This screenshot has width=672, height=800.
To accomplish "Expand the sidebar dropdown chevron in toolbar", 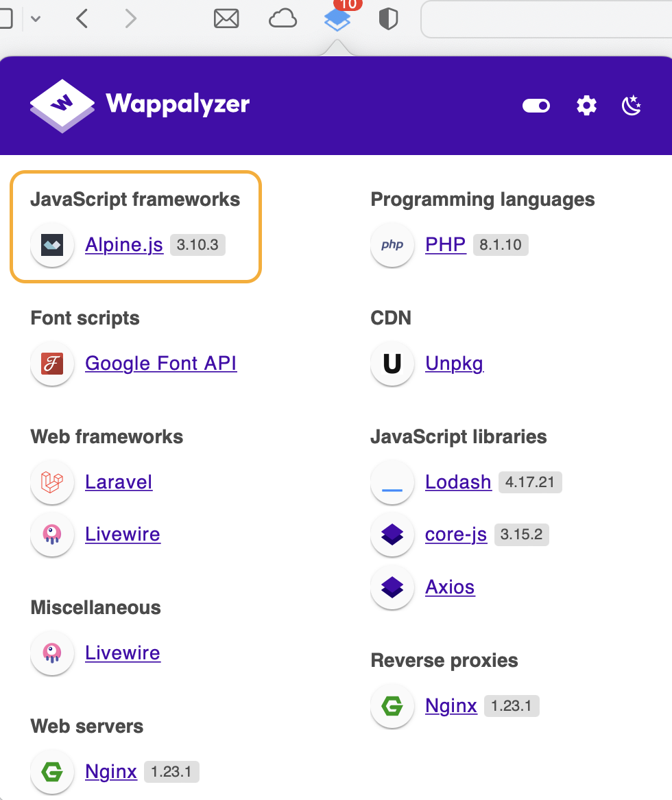I will pyautogui.click(x=35, y=19).
